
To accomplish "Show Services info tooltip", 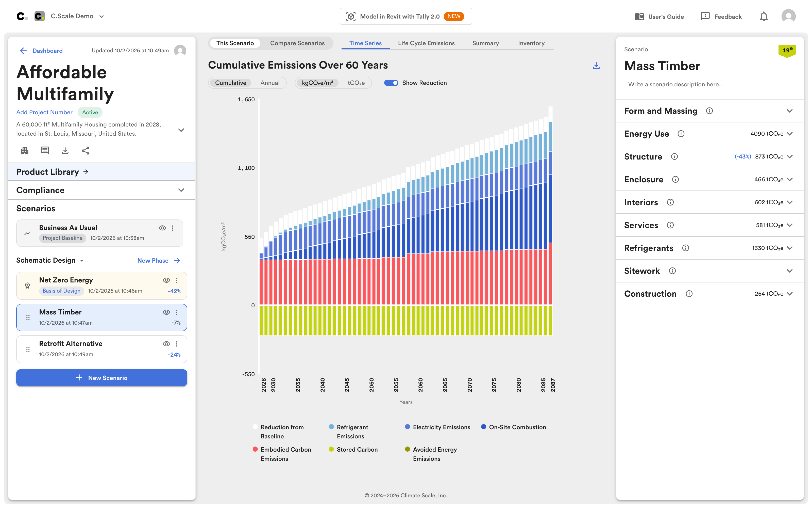I will click(670, 225).
